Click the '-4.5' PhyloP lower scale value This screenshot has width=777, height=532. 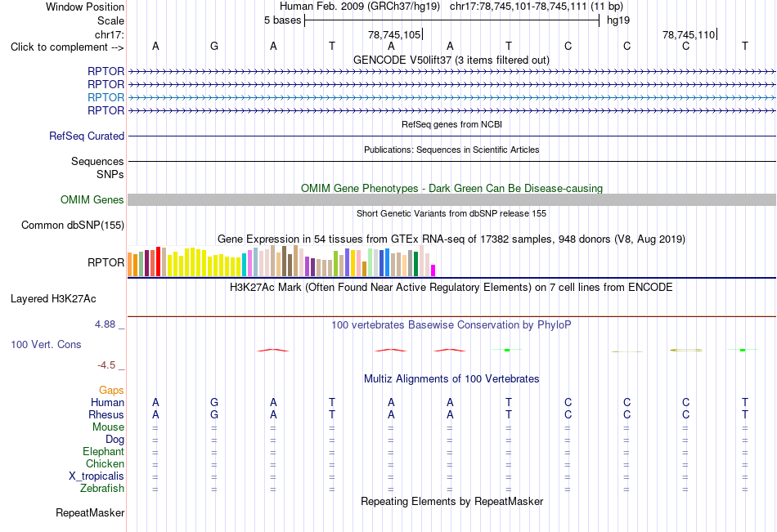pyautogui.click(x=106, y=365)
